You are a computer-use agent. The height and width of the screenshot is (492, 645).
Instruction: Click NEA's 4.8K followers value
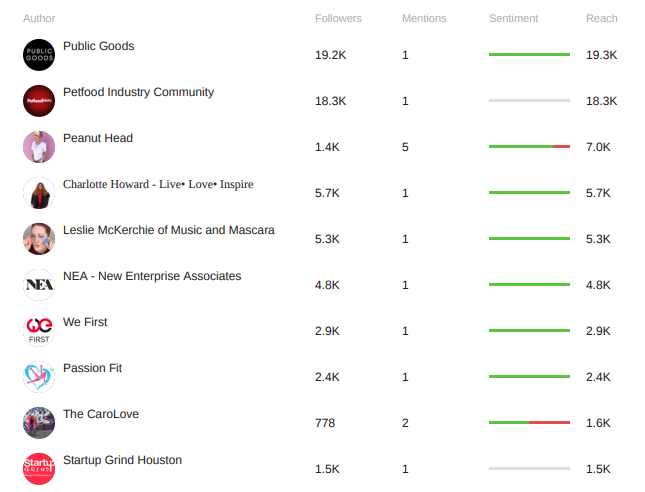327,285
